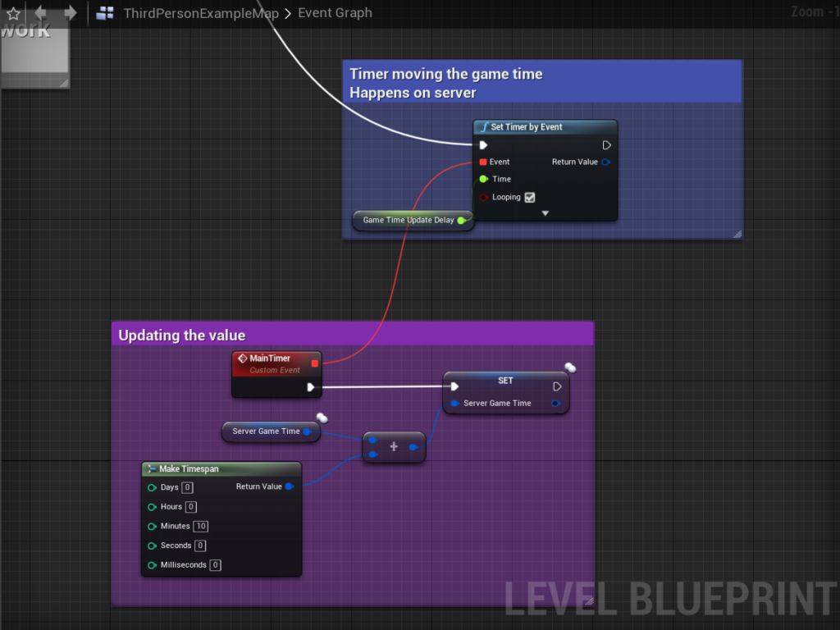Viewport: 840px width, 630px height.
Task: Click the Minutes value field
Action: coord(201,526)
